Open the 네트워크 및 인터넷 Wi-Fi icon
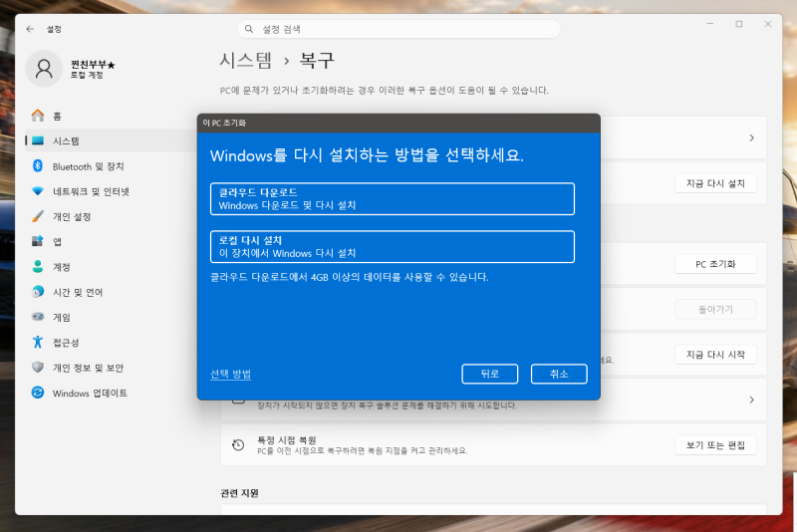Image resolution: width=797 pixels, height=532 pixels. click(x=38, y=191)
